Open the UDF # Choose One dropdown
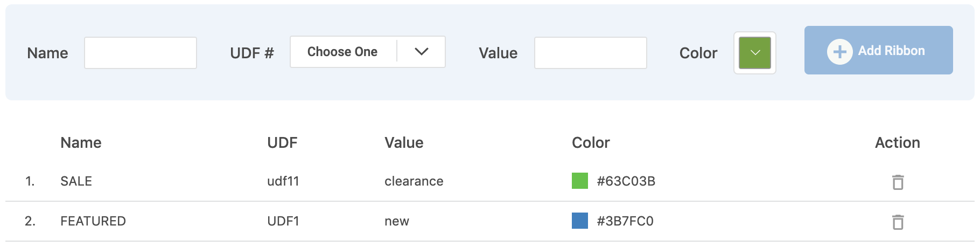 point(367,52)
